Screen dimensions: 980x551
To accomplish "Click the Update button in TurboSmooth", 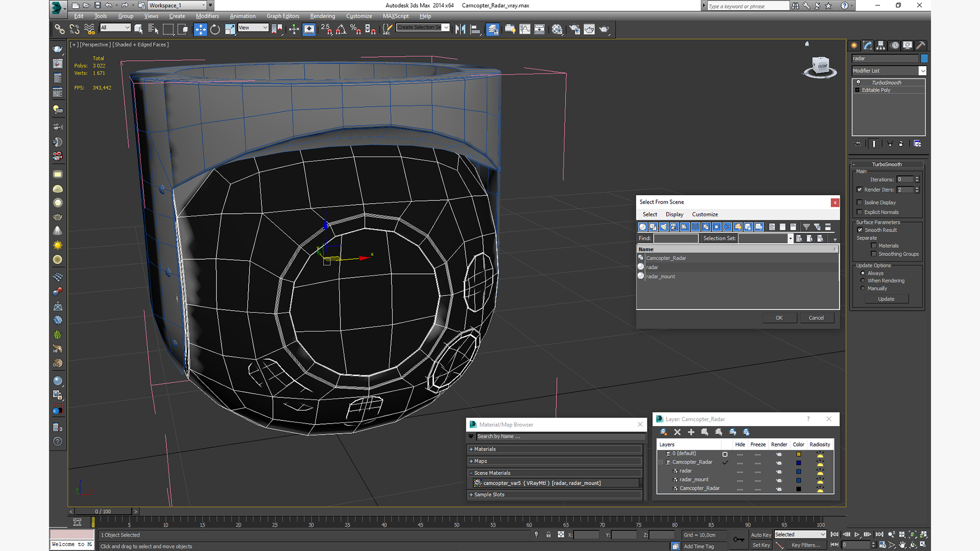I will [x=886, y=299].
